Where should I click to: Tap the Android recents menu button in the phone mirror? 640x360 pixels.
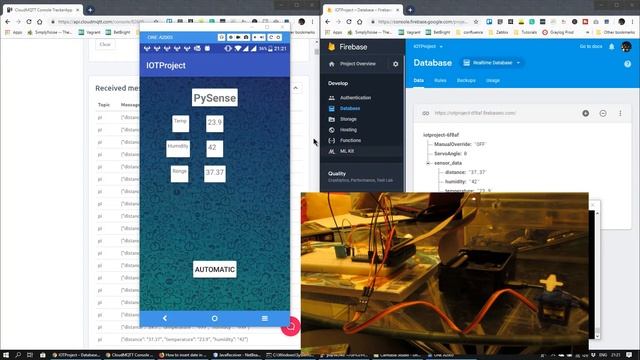click(264, 318)
